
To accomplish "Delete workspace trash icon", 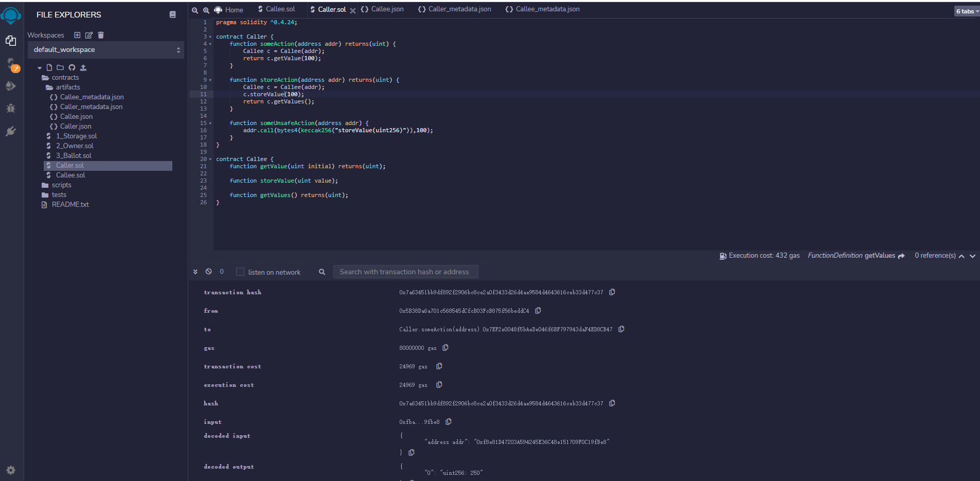I will 101,35.
